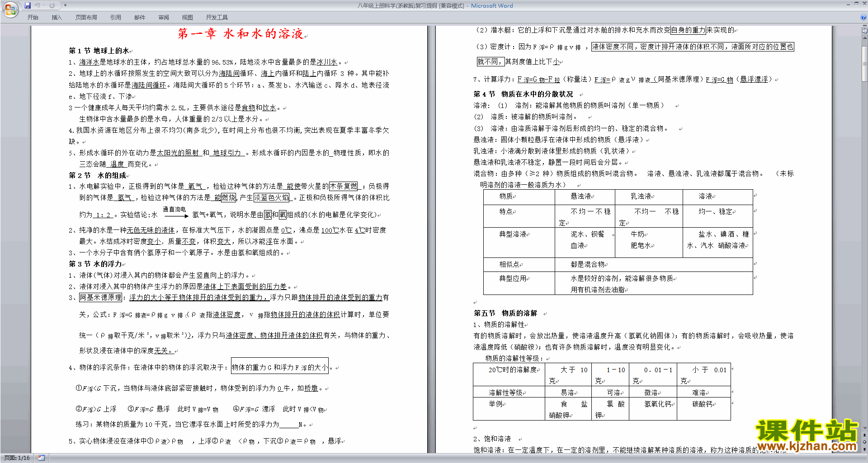Click the boxed text 自身的重力
Viewport: 868px width, 463px height.
pos(688,30)
